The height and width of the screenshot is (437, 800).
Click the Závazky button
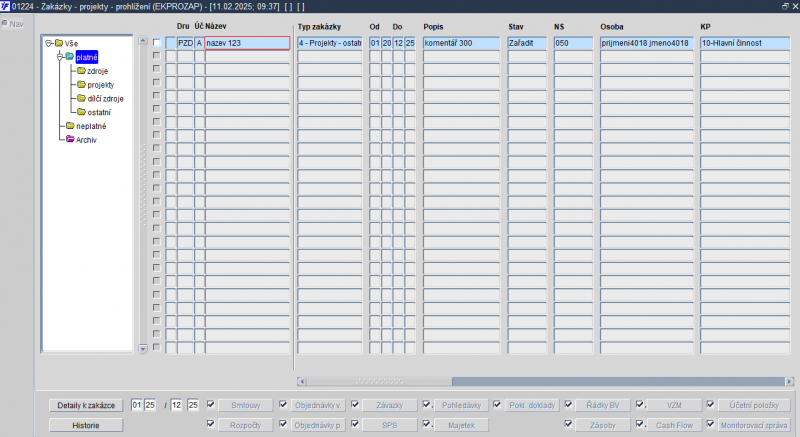tap(389, 405)
